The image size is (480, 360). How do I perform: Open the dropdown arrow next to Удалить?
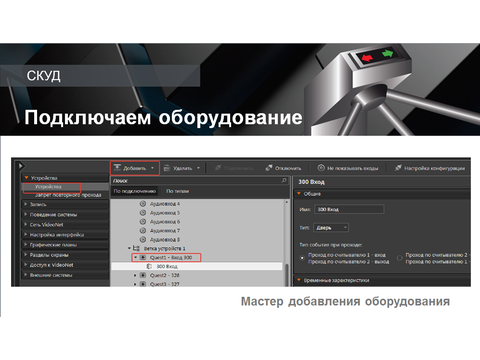198,168
